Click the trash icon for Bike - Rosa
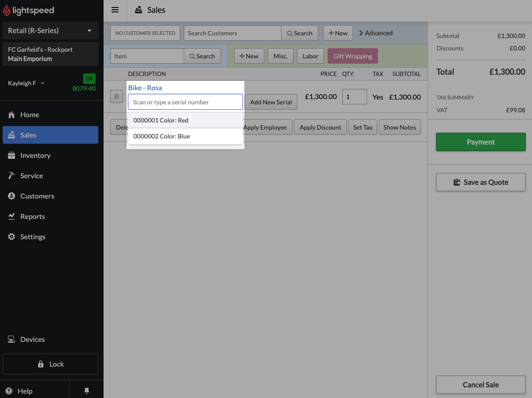Viewport: 532px width, 398px height. click(x=116, y=96)
